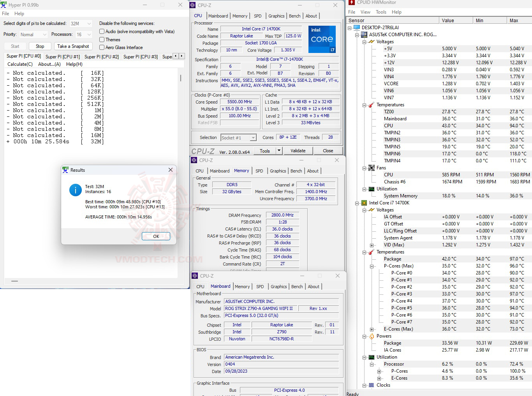Click the Utilization icon above System Memory
The image size is (532, 396).
[372, 189]
